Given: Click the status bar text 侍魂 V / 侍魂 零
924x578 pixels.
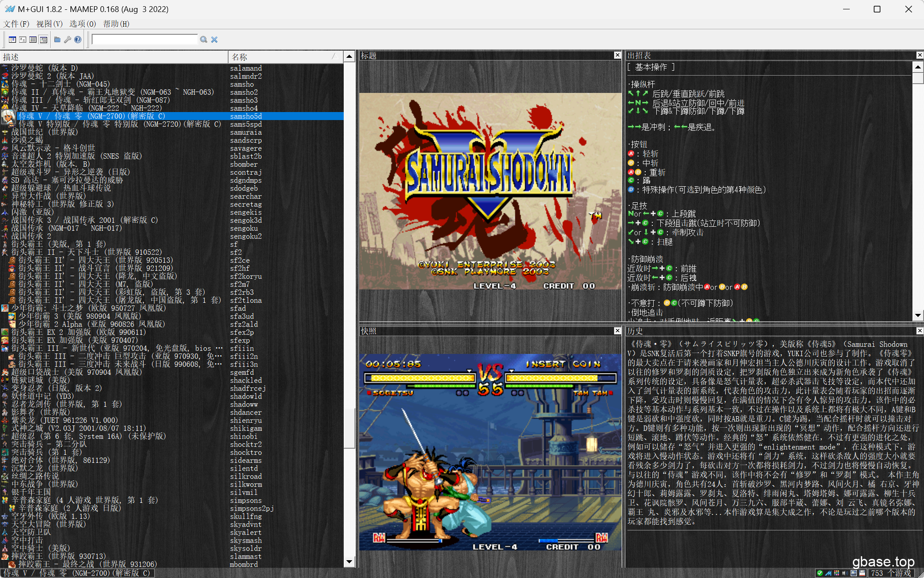Looking at the screenshot, I should (x=77, y=573).
